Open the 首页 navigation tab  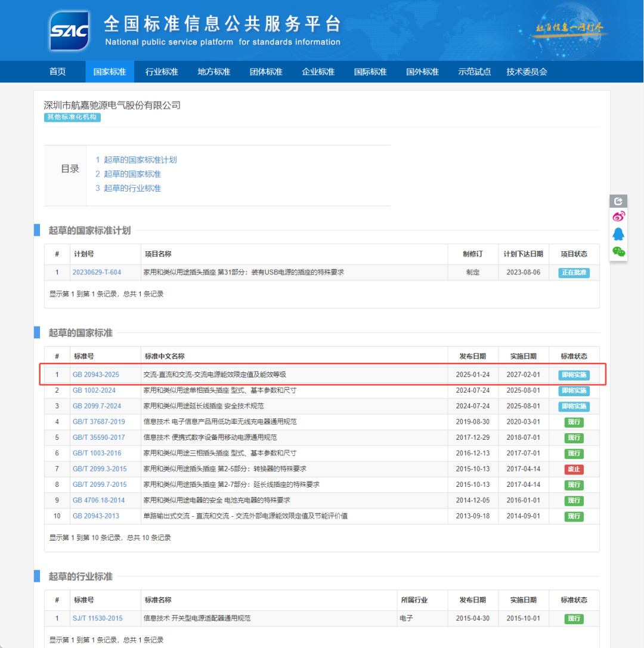click(x=58, y=72)
